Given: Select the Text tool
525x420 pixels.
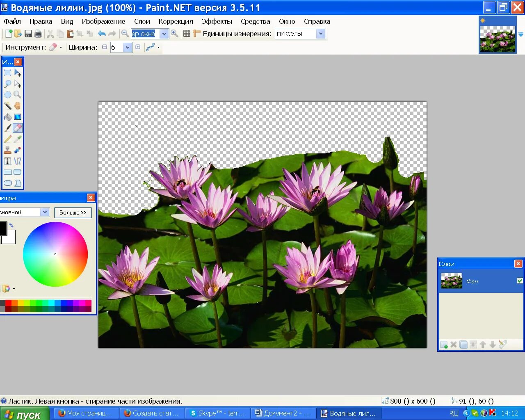Looking at the screenshot, I should click(x=7, y=161).
